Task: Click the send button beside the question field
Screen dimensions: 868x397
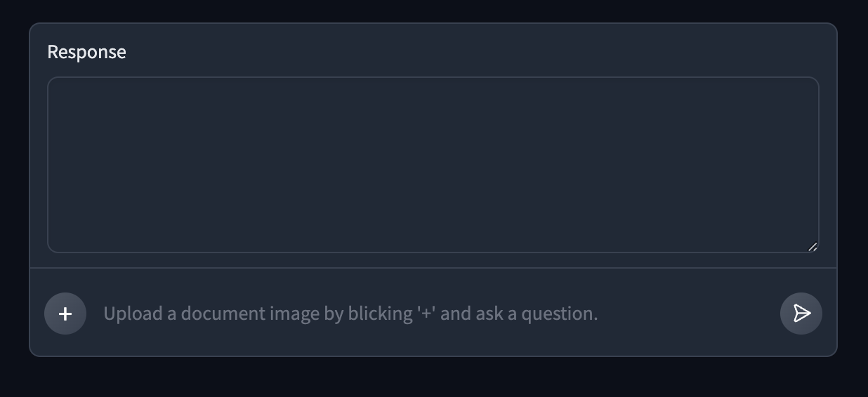Action: (801, 314)
